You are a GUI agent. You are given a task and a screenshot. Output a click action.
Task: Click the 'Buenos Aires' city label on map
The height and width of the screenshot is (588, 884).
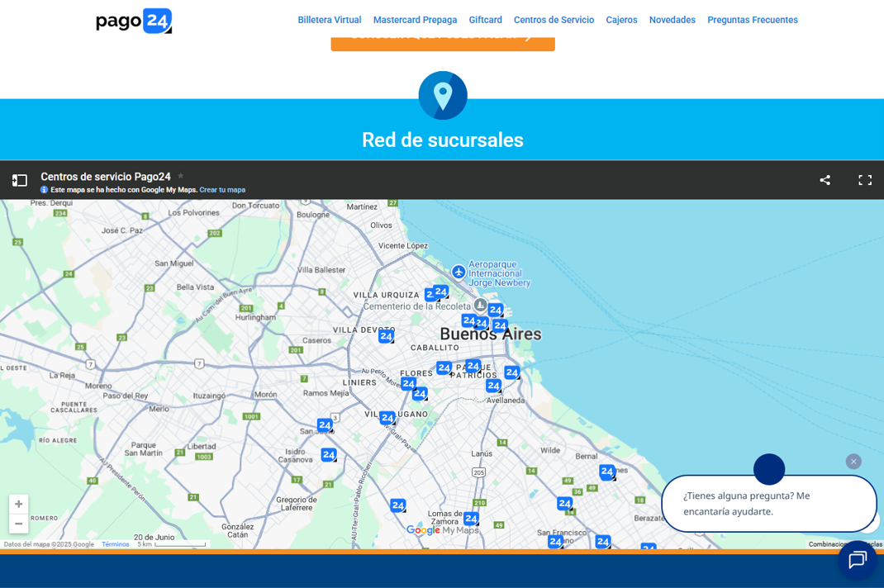(x=491, y=334)
